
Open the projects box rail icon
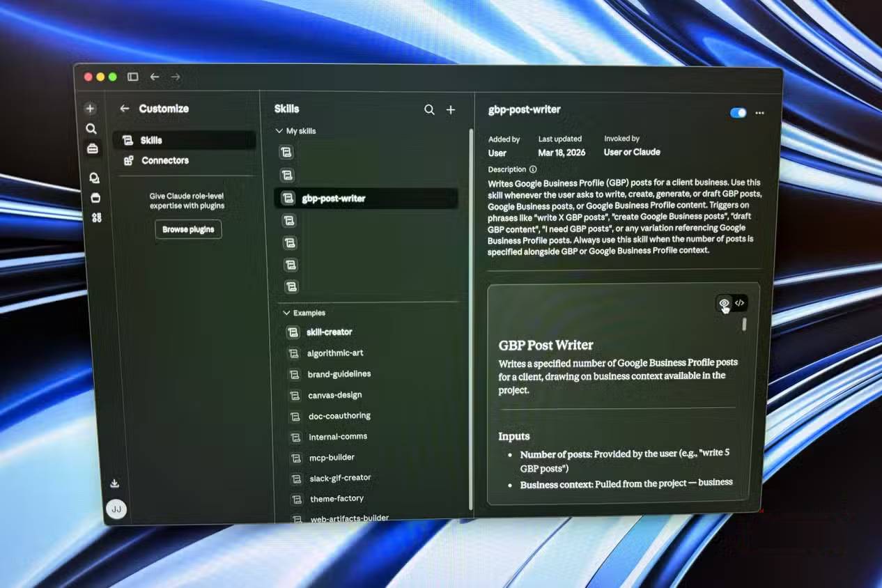click(95, 199)
